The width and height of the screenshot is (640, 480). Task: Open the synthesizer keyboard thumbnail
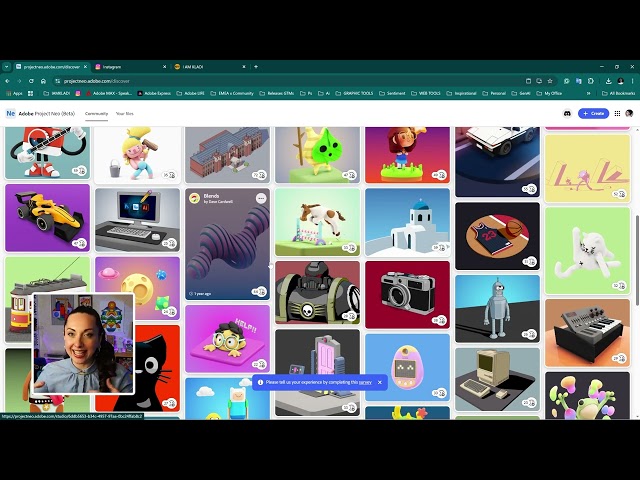[587, 333]
